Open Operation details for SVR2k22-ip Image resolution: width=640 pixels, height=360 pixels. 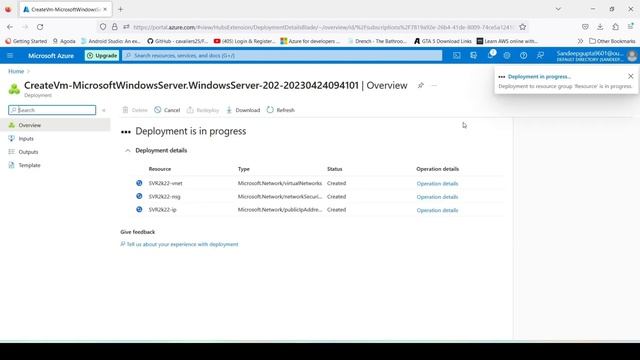coord(437,210)
